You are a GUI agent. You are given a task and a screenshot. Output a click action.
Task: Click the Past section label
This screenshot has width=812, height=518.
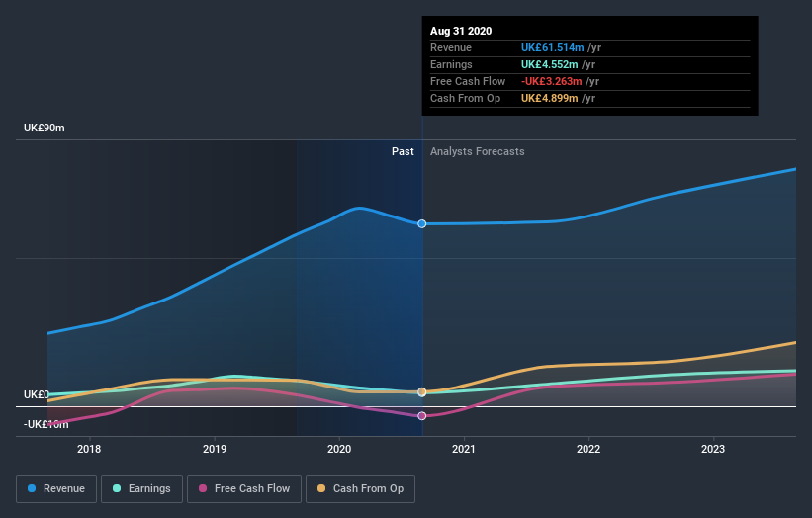(403, 151)
